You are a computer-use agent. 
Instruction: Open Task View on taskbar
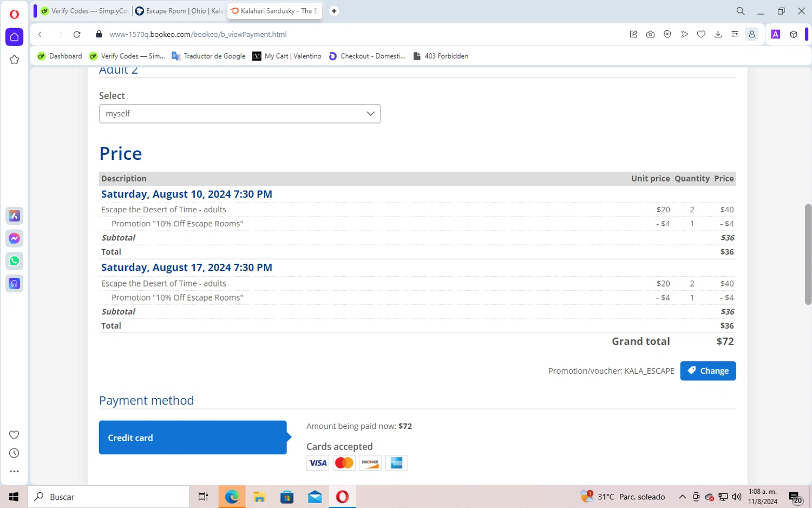[203, 497]
